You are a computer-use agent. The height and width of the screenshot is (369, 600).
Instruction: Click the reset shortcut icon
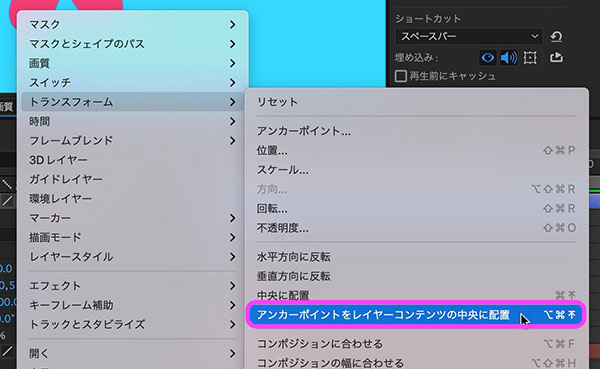(x=556, y=36)
